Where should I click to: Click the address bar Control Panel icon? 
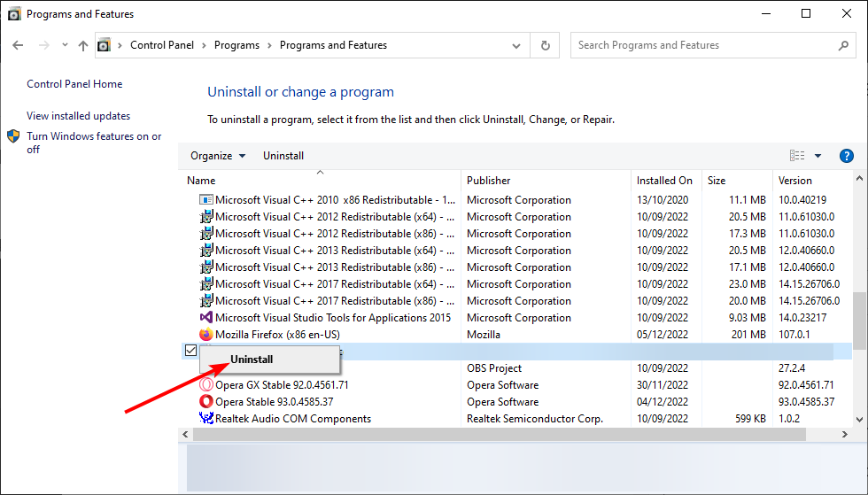[x=105, y=45]
